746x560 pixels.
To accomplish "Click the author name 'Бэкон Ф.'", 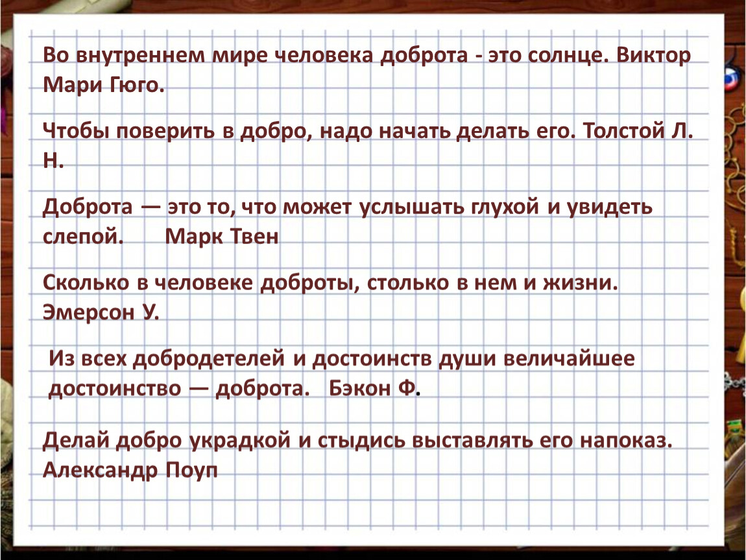I will pos(374,388).
